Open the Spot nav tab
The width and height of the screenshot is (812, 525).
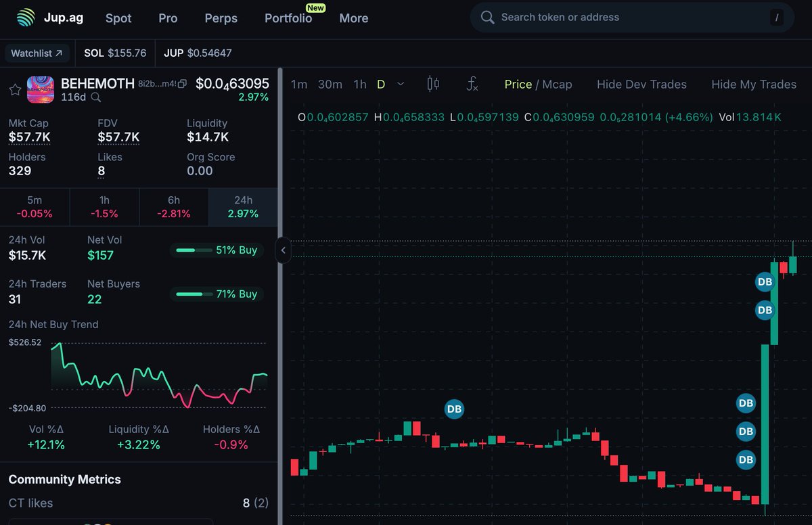point(118,18)
